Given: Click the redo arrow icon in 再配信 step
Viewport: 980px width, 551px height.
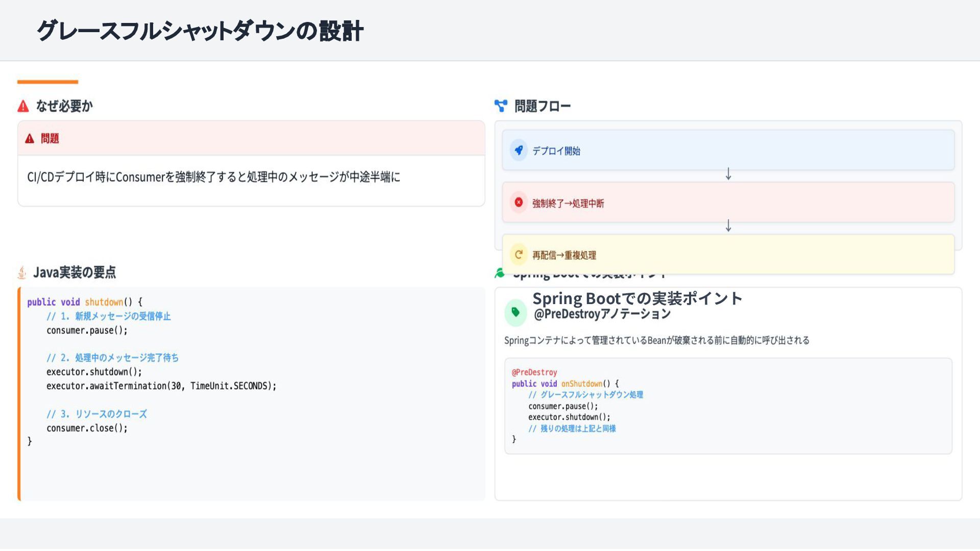Looking at the screenshot, I should (x=519, y=255).
